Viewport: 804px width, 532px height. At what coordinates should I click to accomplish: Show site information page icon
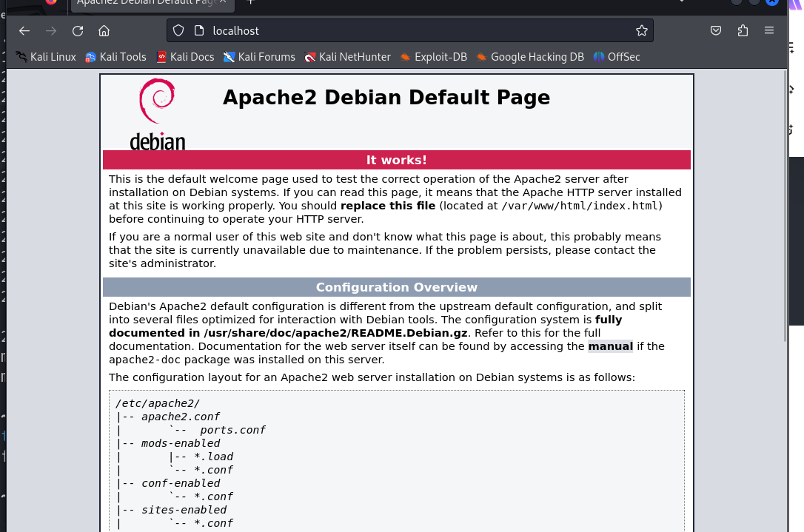(x=199, y=31)
